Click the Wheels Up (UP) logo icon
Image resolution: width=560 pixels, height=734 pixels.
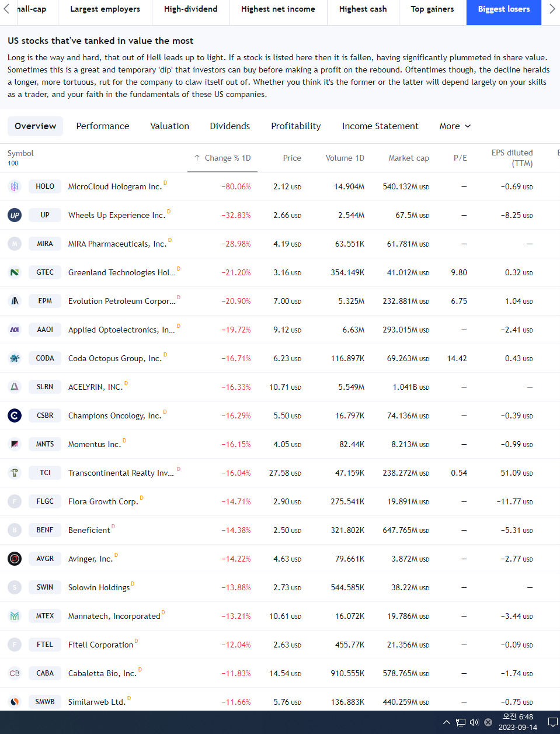pos(15,215)
